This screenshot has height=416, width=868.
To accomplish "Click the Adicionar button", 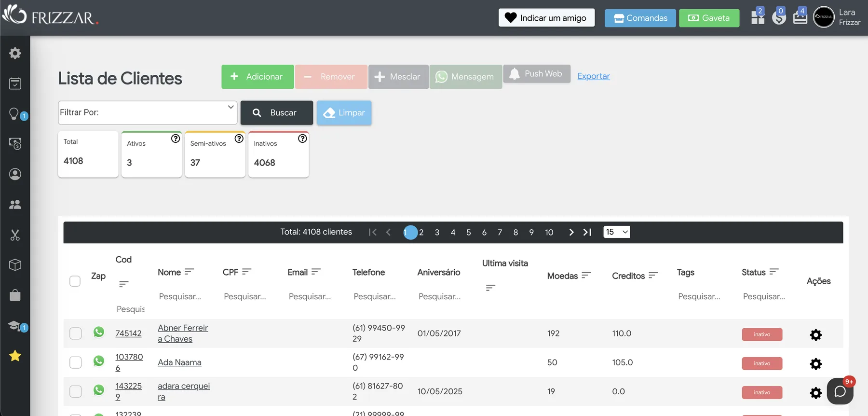I will tap(258, 77).
